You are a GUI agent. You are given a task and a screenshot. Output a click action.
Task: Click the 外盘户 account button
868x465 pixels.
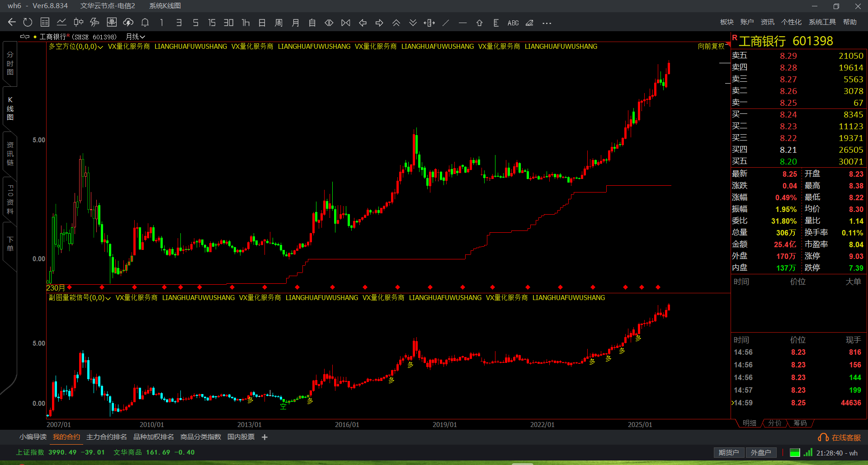click(761, 452)
